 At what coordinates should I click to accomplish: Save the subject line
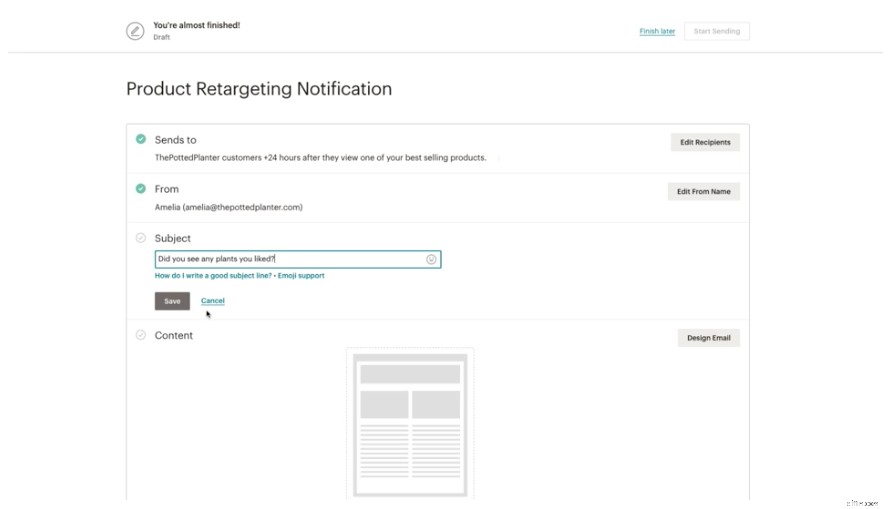coord(172,301)
